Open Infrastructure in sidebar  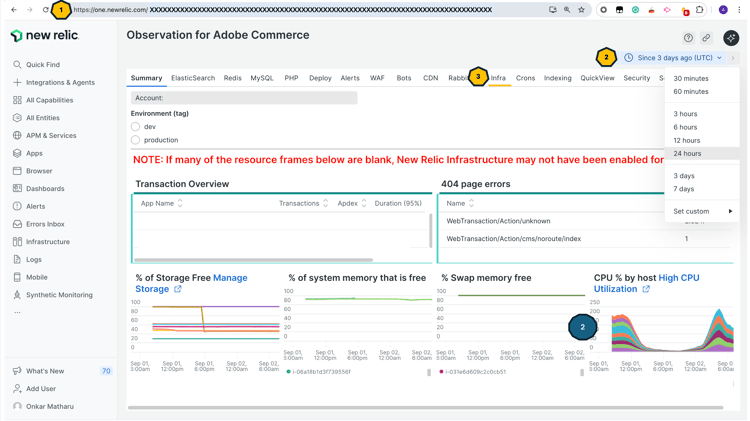(x=41, y=242)
